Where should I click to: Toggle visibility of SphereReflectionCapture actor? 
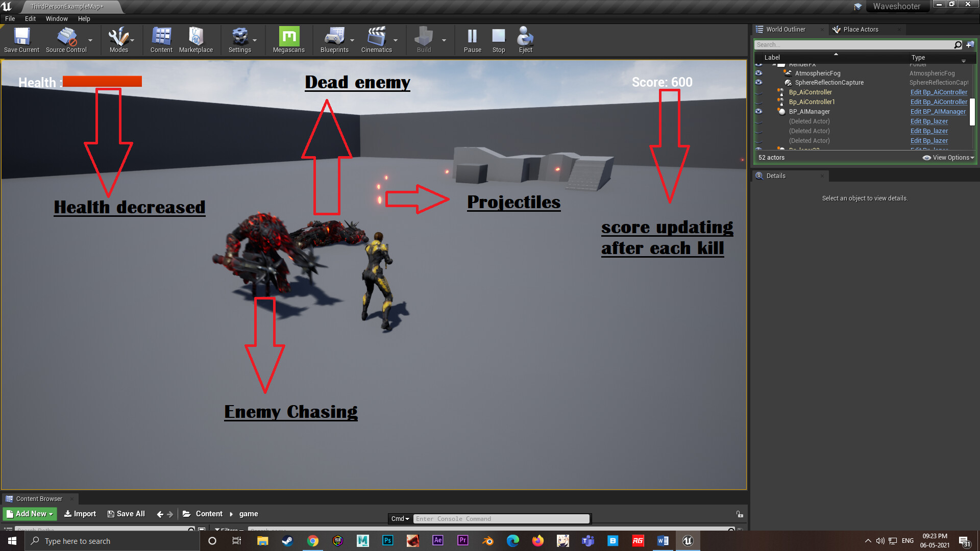(759, 83)
